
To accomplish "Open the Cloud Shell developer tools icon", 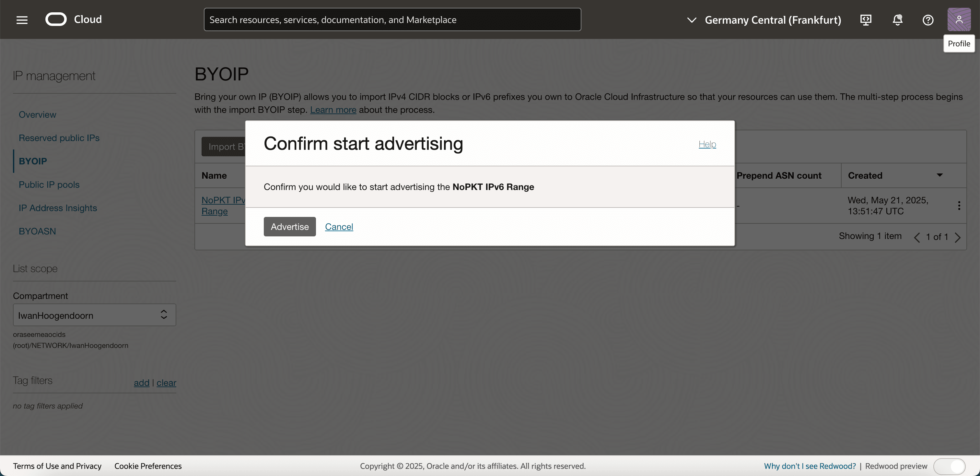I will point(866,19).
